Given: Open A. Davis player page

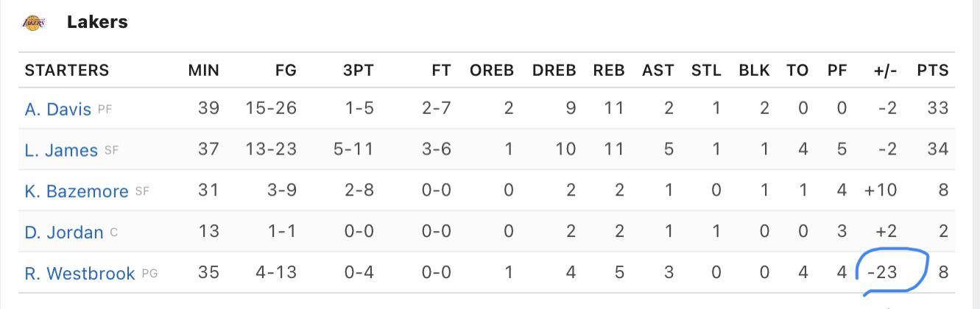Looking at the screenshot, I should pos(58,109).
